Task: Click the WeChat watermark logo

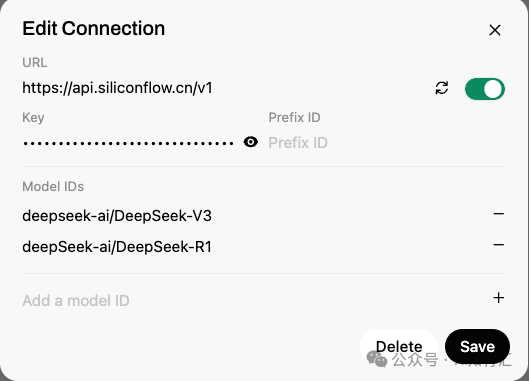Action: click(377, 358)
